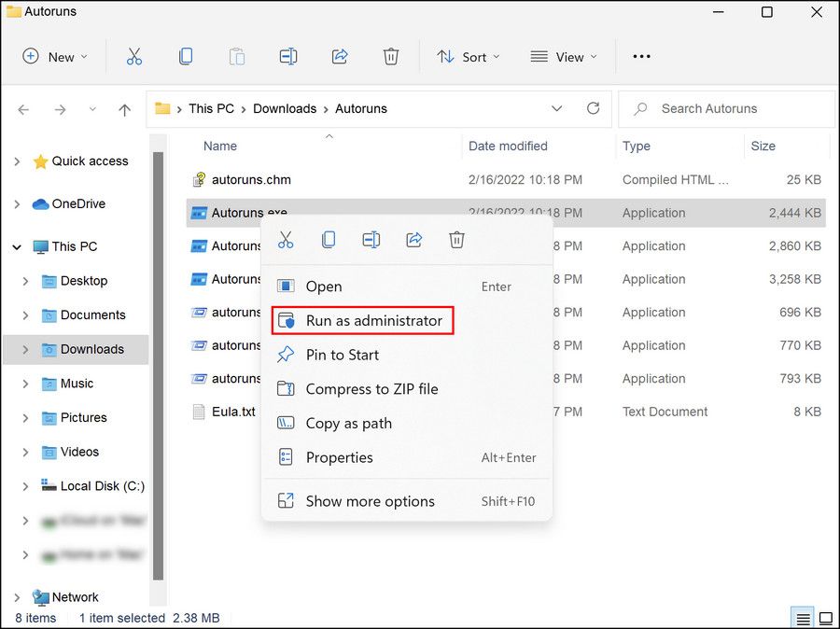The image size is (840, 629).
Task: Collapse the This PC tree node
Action: 17,247
